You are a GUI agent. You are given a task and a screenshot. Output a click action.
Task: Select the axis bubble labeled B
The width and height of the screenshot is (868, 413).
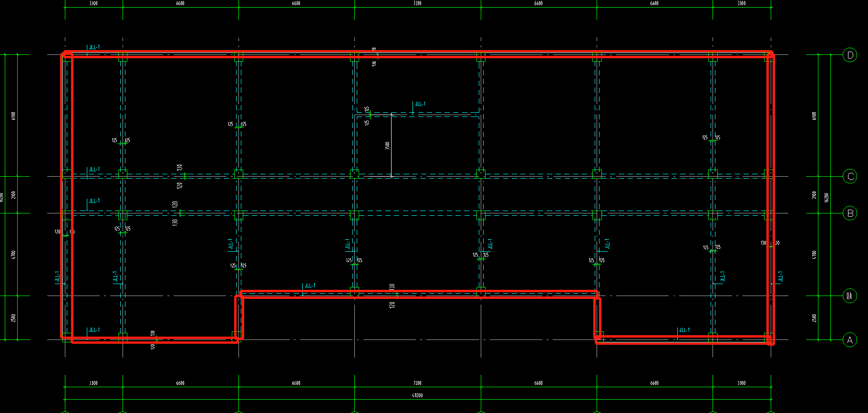click(850, 213)
